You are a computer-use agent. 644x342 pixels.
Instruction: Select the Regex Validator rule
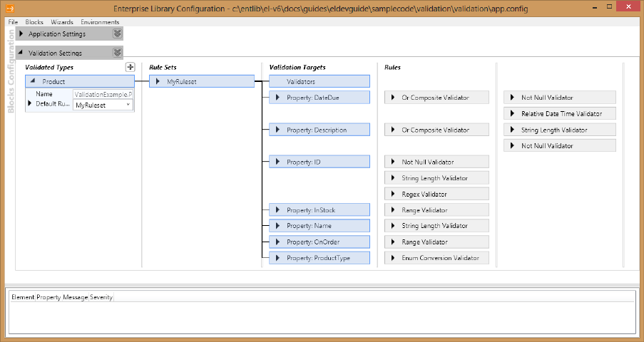click(x=436, y=194)
